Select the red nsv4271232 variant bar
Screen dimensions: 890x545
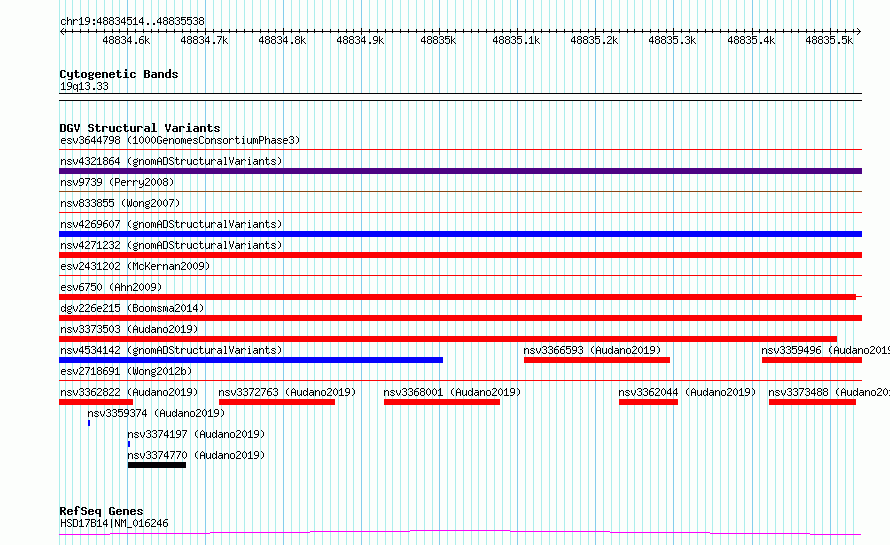click(x=460, y=255)
